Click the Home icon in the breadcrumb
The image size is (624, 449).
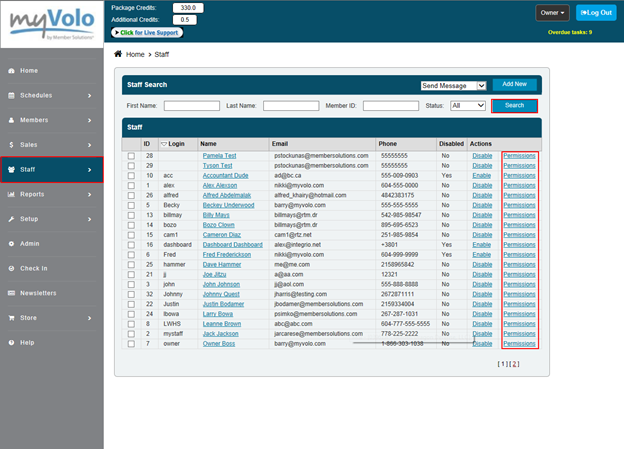coord(120,54)
